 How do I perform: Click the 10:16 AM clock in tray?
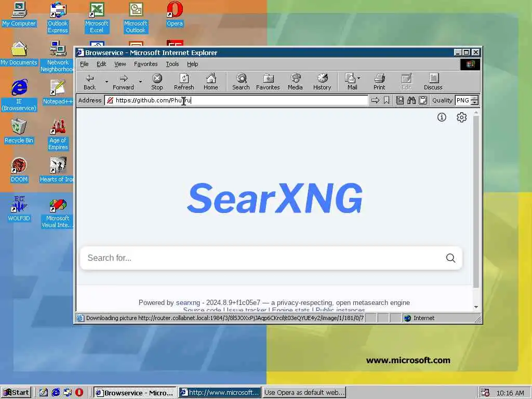coord(510,393)
